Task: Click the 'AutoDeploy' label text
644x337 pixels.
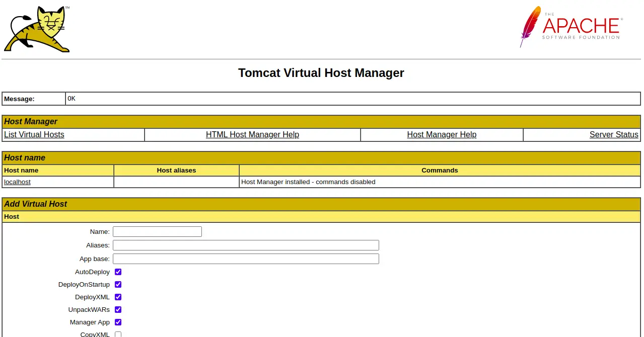Action: click(92, 272)
